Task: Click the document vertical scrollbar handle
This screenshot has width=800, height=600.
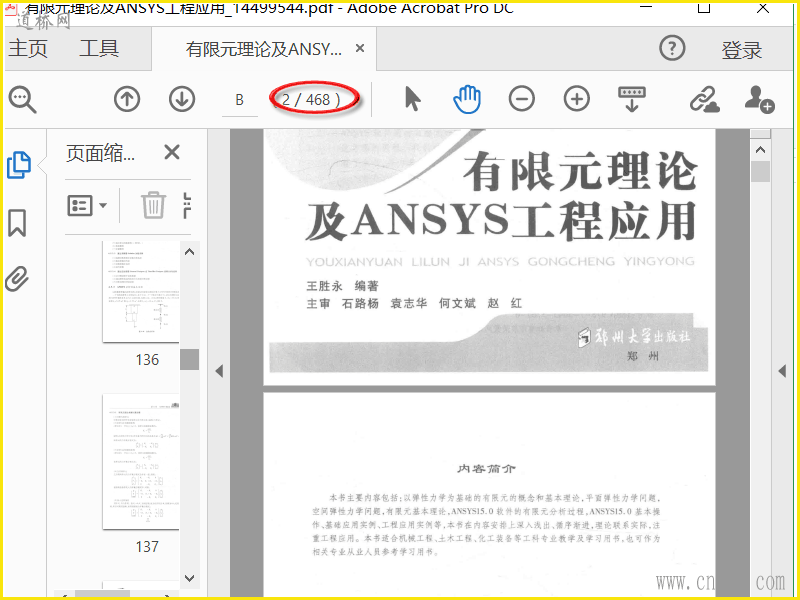Action: tap(760, 172)
